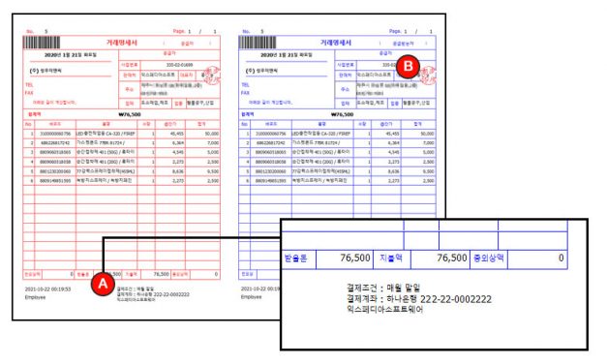The image size is (607, 364).
Task: Click 76,500 next to 받을돈 in callout
Action: (355, 258)
